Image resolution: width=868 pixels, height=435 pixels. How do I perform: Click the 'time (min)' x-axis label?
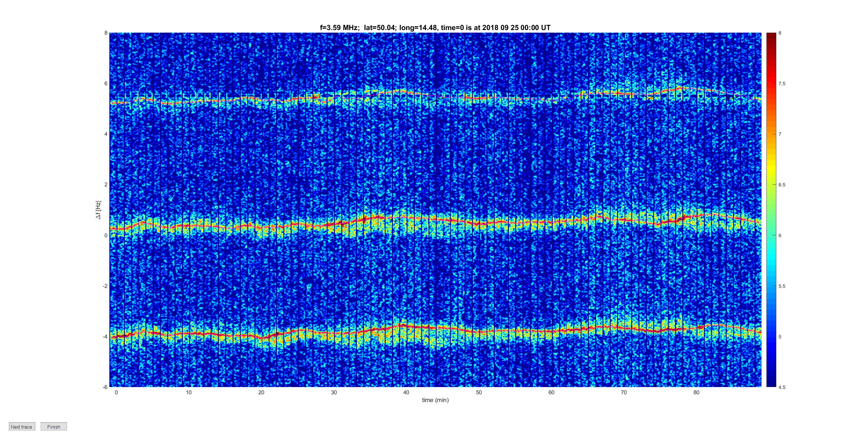pyautogui.click(x=435, y=400)
